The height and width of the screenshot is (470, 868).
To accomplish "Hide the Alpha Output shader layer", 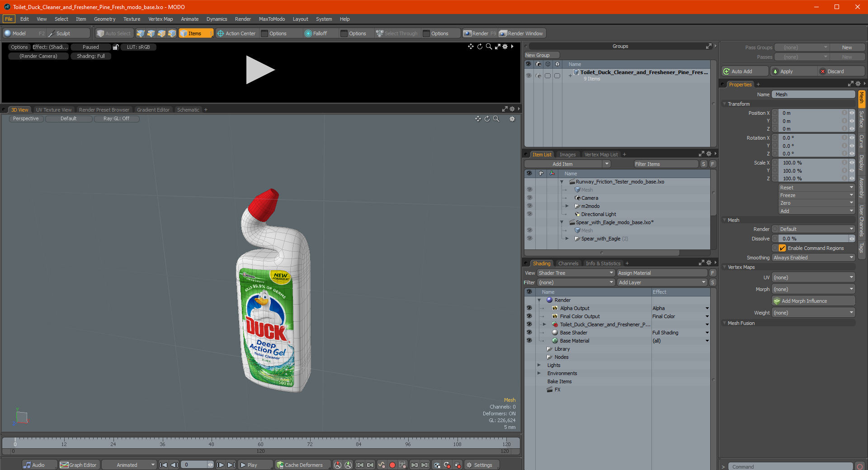I will pyautogui.click(x=529, y=308).
